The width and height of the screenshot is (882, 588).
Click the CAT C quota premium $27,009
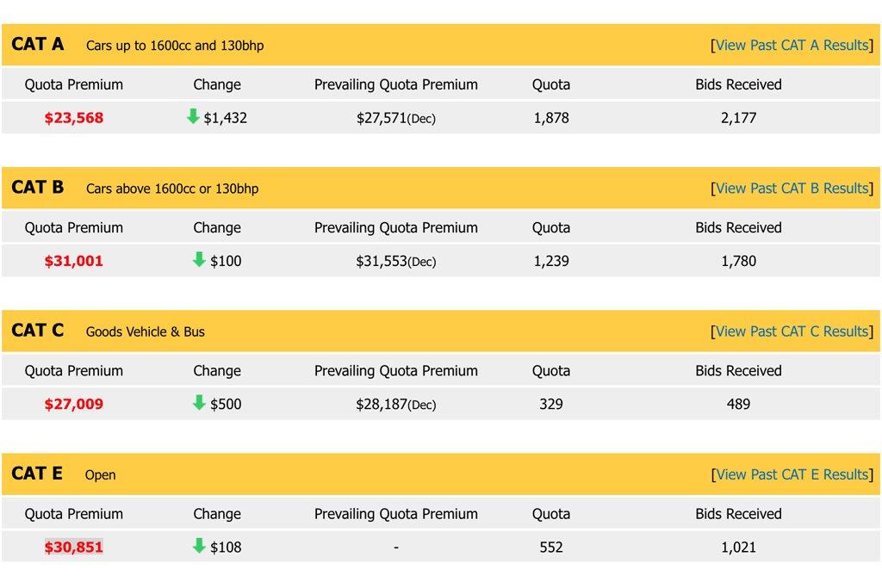coord(74,404)
